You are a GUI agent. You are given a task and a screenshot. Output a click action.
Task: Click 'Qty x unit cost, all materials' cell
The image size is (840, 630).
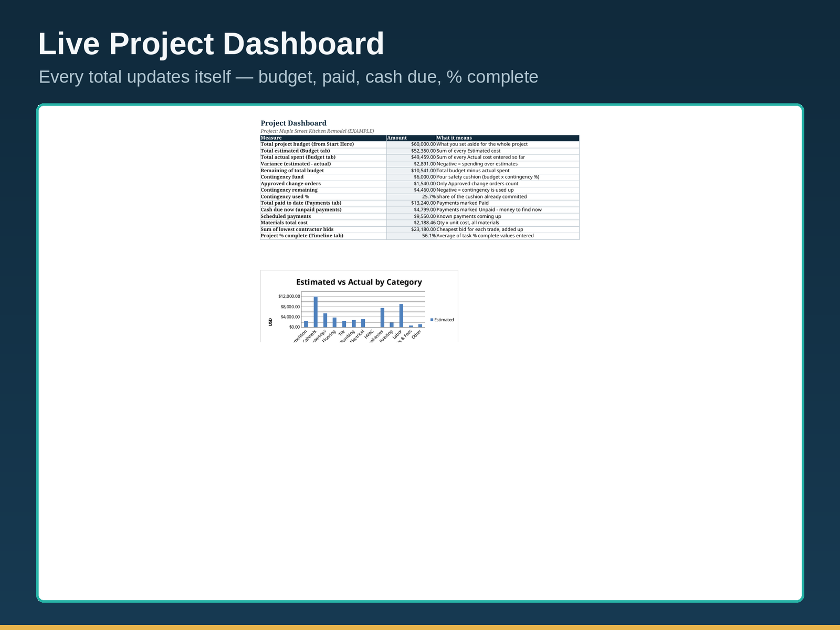pos(508,223)
